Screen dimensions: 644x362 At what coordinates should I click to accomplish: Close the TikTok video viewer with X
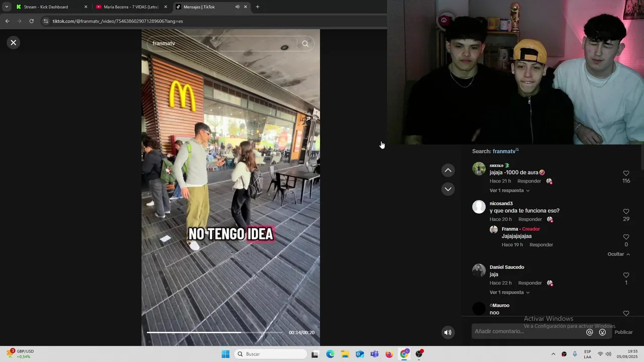pyautogui.click(x=14, y=43)
